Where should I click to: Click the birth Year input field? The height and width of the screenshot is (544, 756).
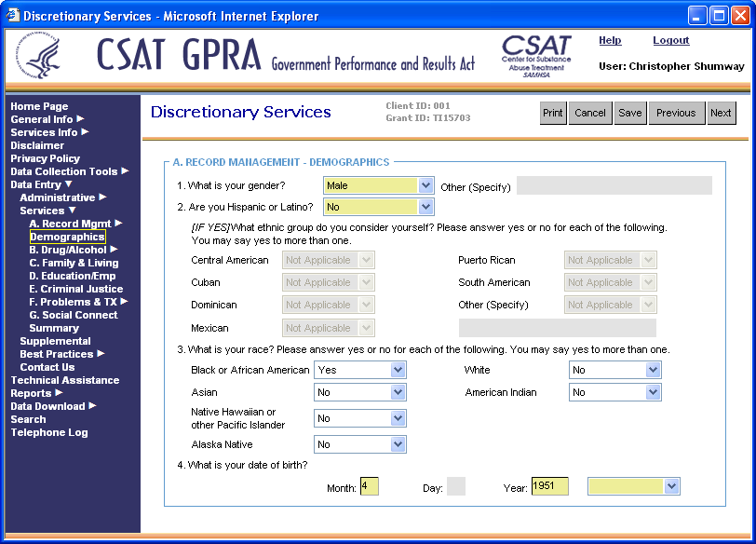(x=549, y=486)
